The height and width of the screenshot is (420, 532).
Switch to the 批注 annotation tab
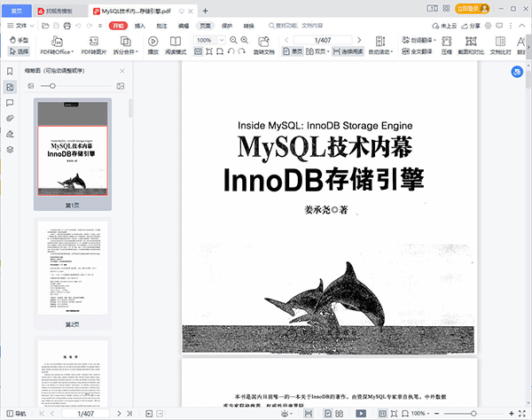(x=160, y=27)
